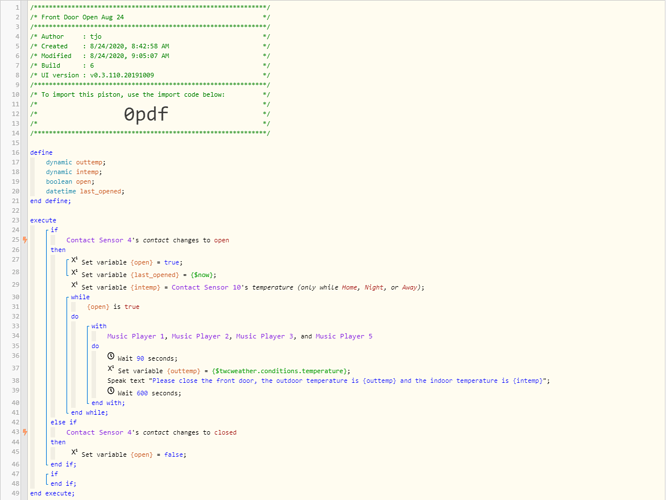Click clock icon beside Wait 600 seconds

(x=111, y=390)
